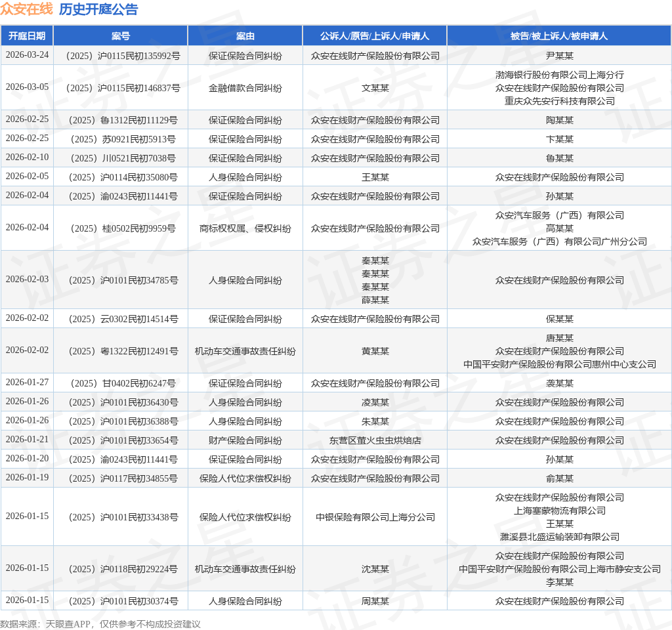Click plaintiff 王某某 in 2026-02-05 row
This screenshot has width=672, height=630.
click(375, 177)
